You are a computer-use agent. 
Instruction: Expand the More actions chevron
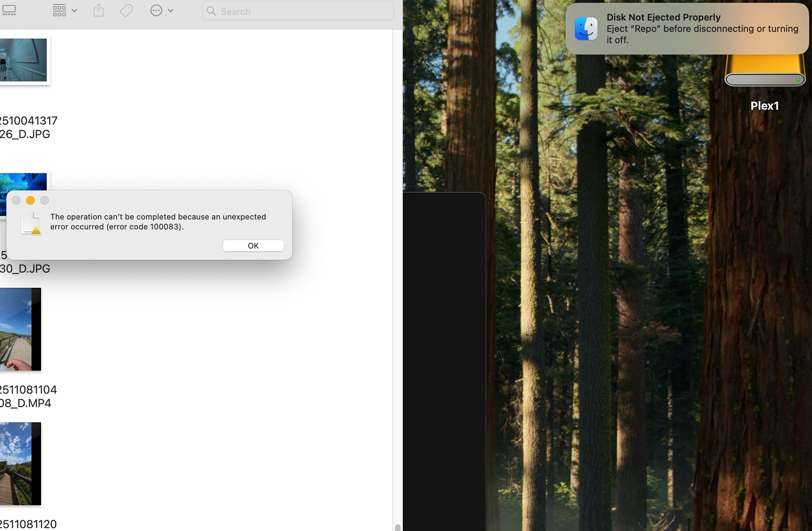171,11
